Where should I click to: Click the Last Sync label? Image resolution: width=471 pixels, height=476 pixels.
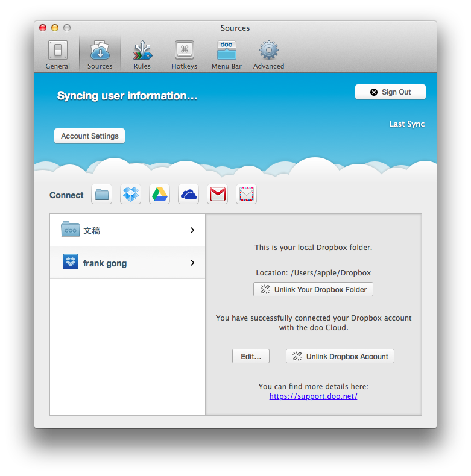[x=407, y=124]
